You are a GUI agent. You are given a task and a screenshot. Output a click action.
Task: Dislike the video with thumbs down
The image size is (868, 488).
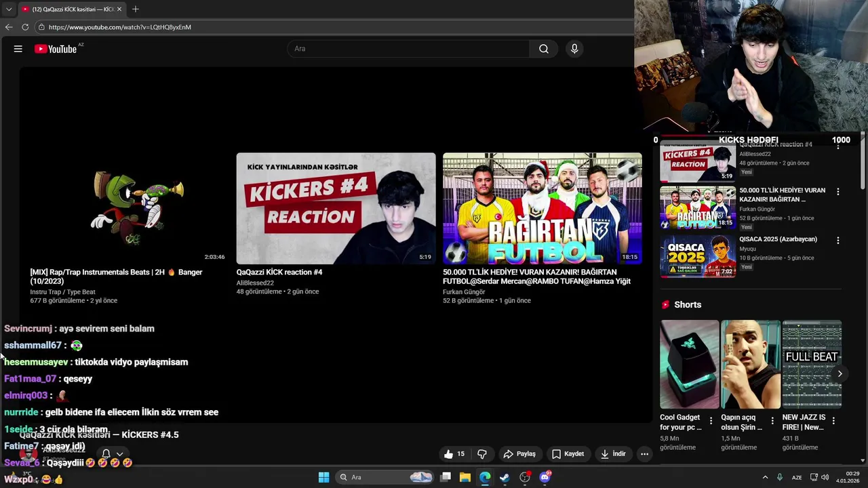point(482,454)
